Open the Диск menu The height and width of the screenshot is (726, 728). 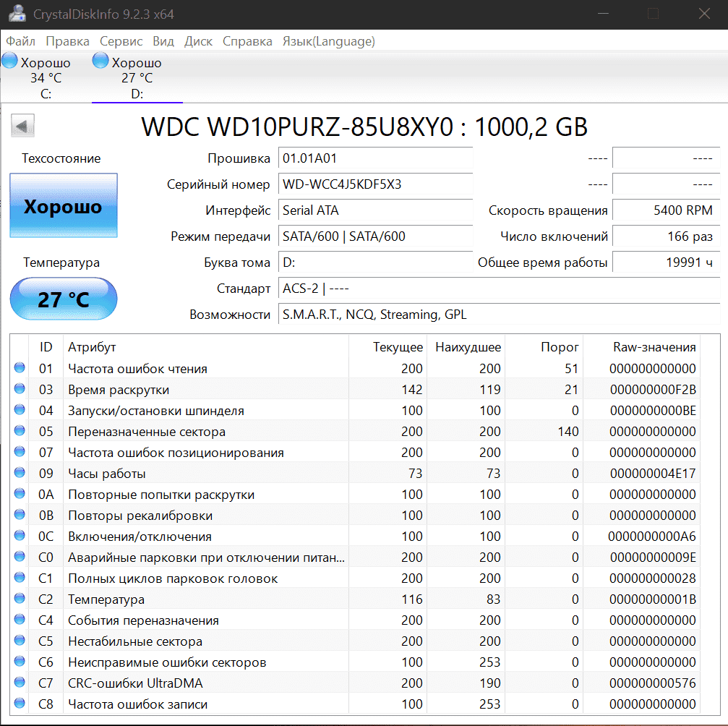point(198,41)
